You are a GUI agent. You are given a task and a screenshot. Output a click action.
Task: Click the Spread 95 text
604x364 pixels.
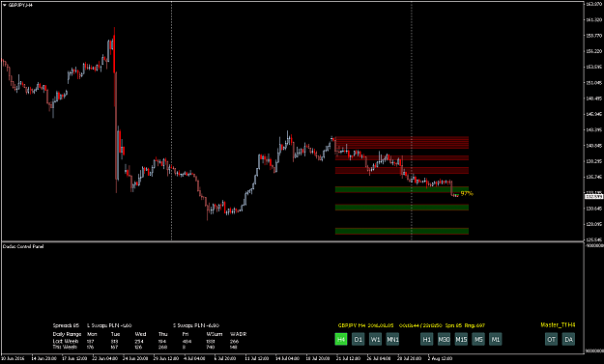coord(66,325)
